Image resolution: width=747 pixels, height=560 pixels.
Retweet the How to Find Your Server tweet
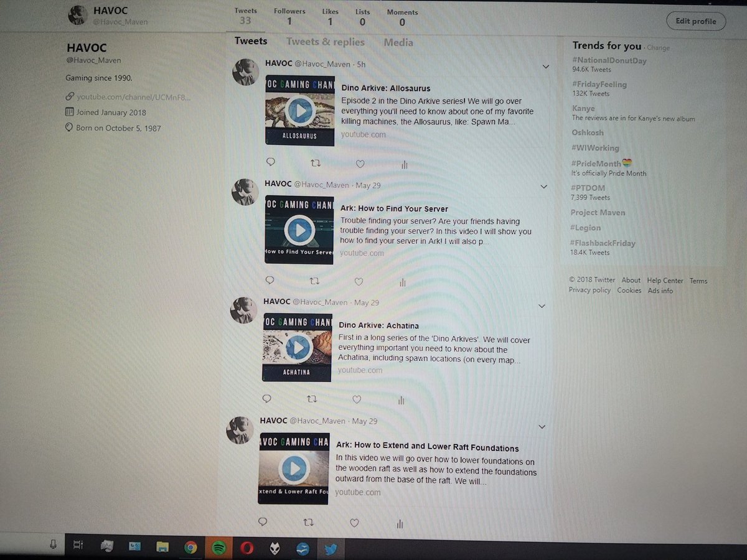(x=314, y=281)
